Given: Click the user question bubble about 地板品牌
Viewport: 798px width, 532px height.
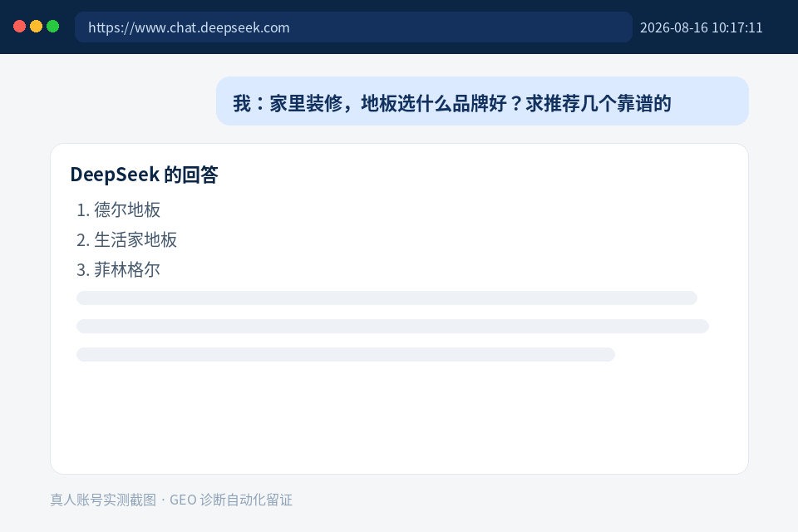Looking at the screenshot, I should pyautogui.click(x=482, y=101).
